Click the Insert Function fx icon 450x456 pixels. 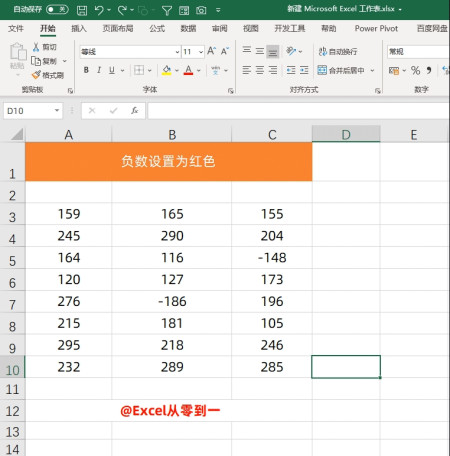(x=134, y=110)
